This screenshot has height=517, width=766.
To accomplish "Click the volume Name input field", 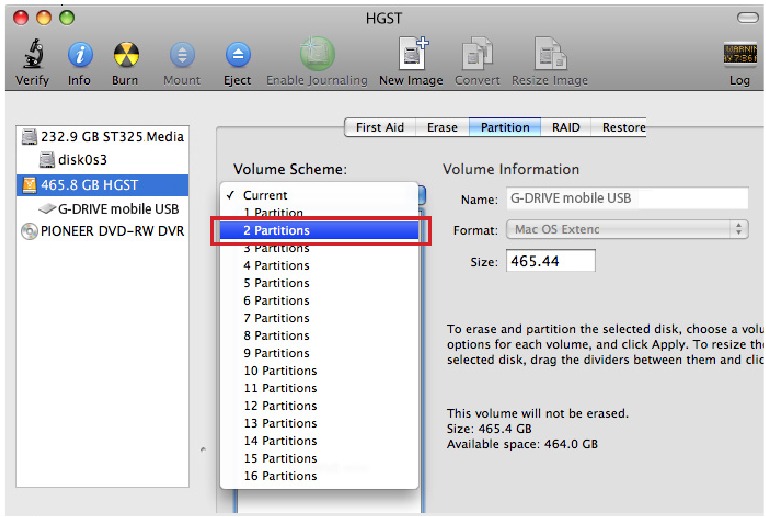I will click(x=627, y=198).
